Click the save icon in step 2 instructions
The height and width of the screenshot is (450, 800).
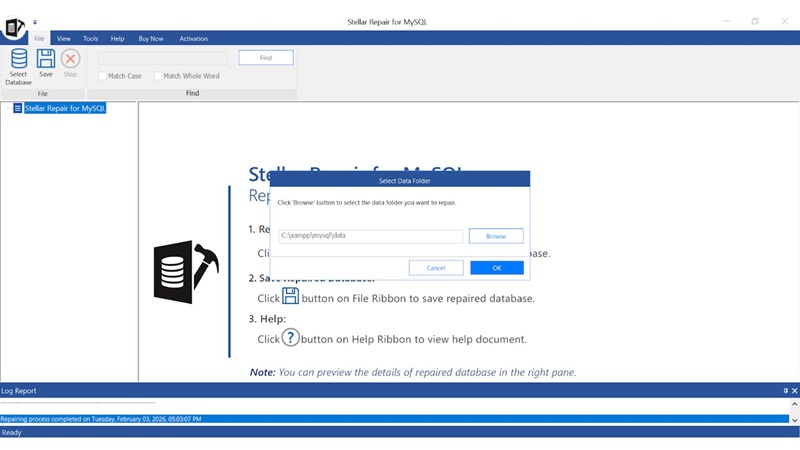(290, 296)
